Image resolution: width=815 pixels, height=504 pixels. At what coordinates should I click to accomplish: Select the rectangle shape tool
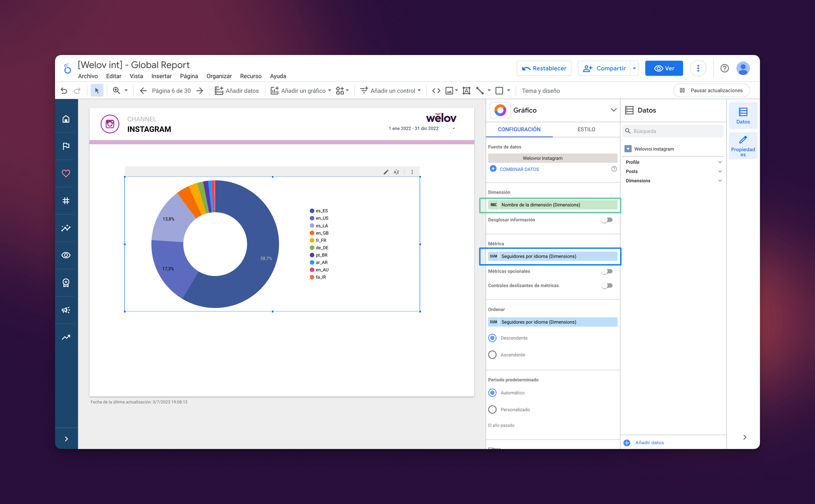pos(499,90)
